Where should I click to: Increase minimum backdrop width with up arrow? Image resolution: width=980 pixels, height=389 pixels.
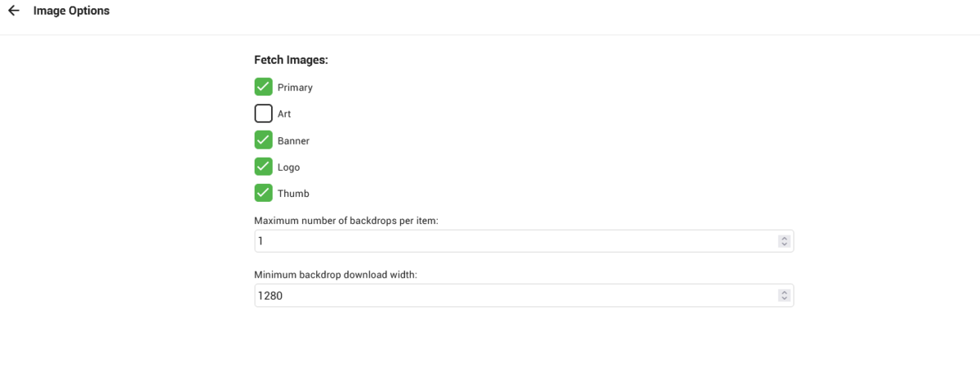[784, 293]
